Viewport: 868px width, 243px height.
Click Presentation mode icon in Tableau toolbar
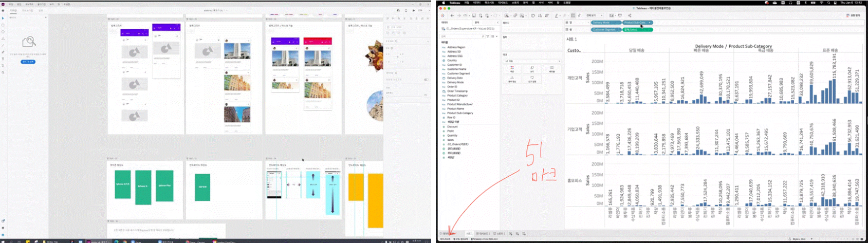620,15
